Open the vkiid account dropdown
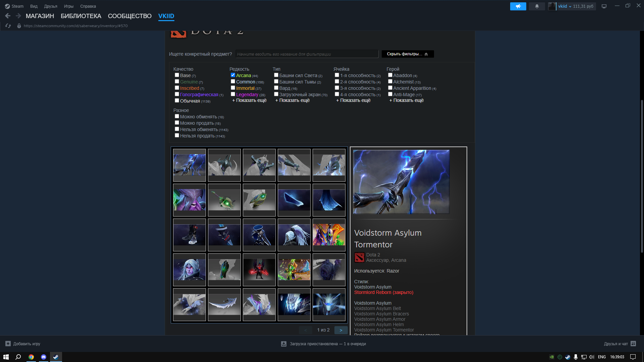The width and height of the screenshot is (644, 362). 565,6
